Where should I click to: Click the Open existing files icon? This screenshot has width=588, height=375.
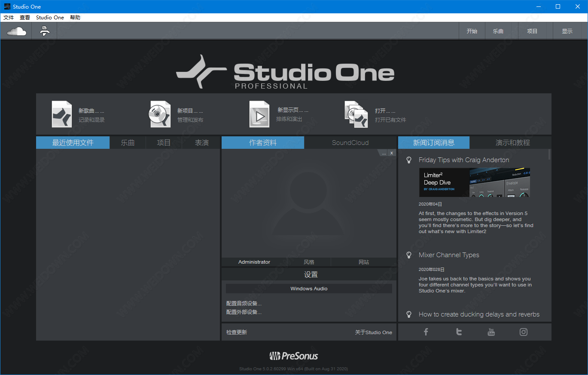356,114
